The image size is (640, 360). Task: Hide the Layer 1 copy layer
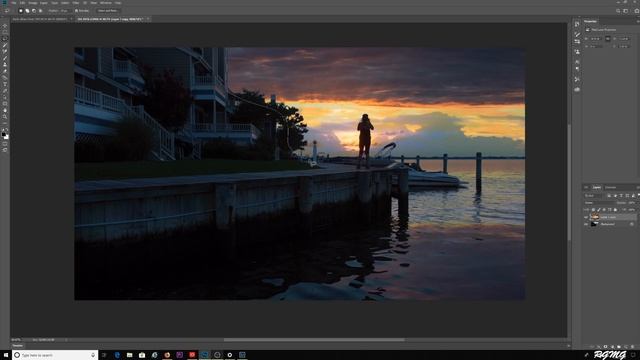[x=586, y=217]
